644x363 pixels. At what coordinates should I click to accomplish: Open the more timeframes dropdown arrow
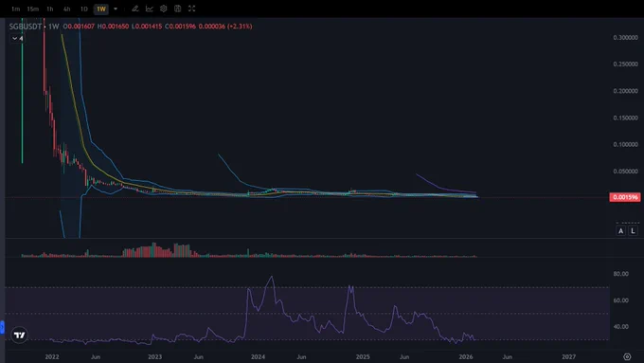pos(116,9)
